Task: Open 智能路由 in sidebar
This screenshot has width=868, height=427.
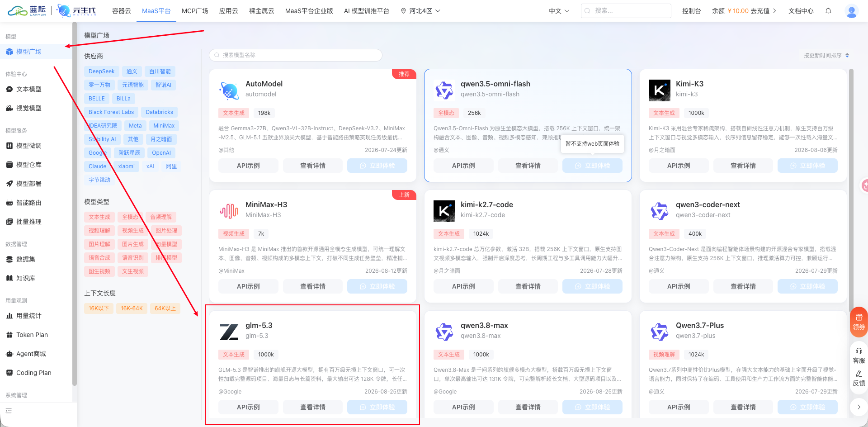Action: [x=36, y=203]
